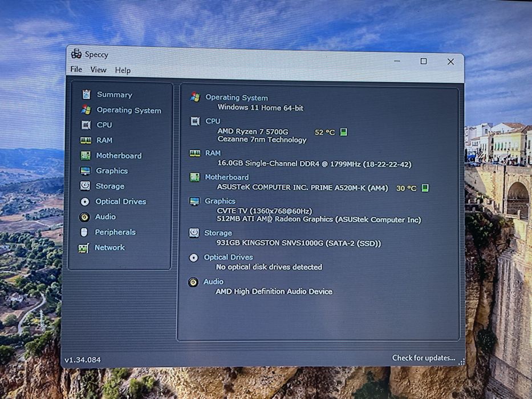The width and height of the screenshot is (532, 399).
Task: Click the Graphics monitor icon in summary panel
Action: coord(194,201)
